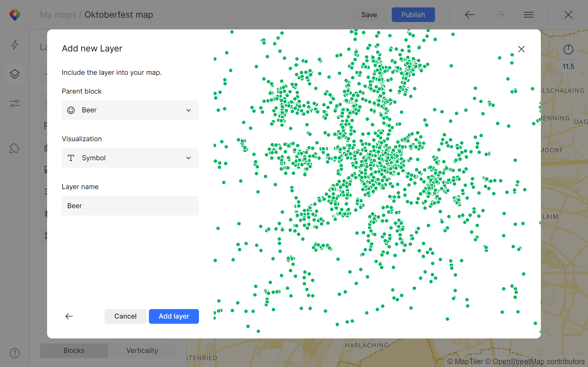Viewport: 588px width, 367px height.
Task: Close the Add new Layer dialog
Action: tap(521, 49)
